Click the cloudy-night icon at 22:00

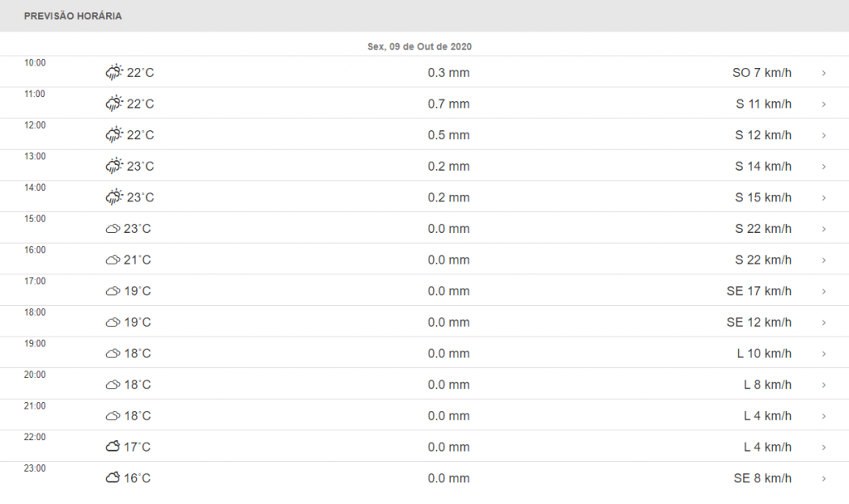113,447
